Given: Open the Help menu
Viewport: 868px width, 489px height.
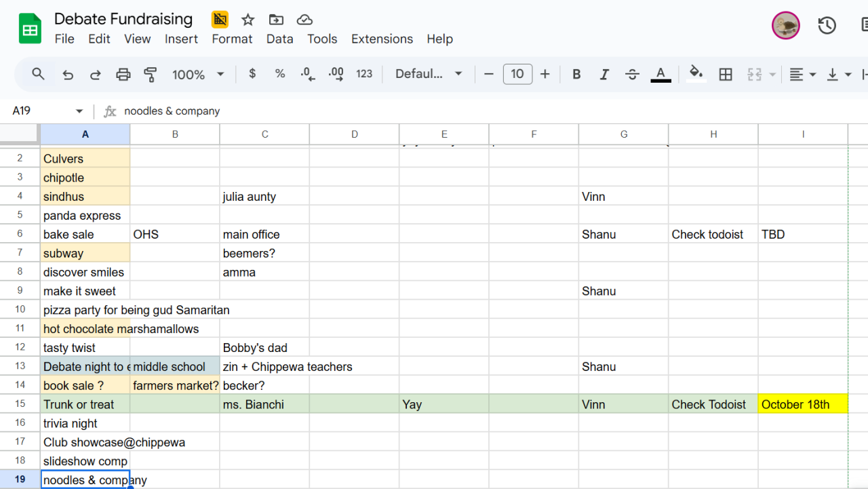Looking at the screenshot, I should coord(439,39).
